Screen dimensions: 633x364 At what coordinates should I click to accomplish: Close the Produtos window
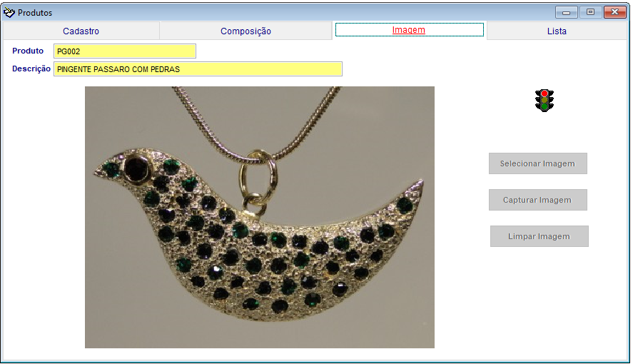click(613, 12)
